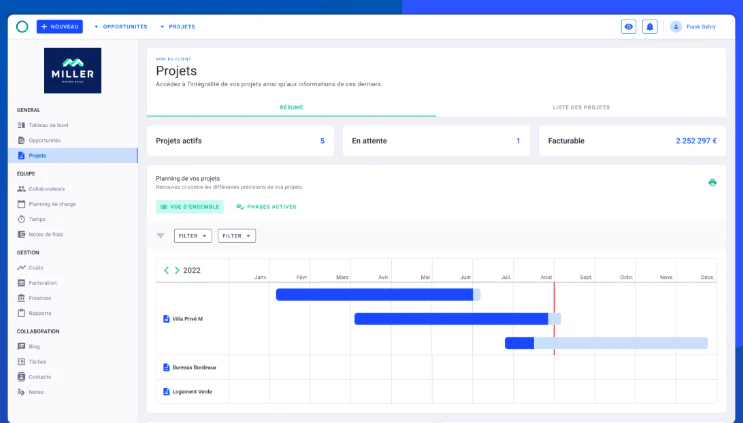Image resolution: width=743 pixels, height=423 pixels.
Task: Switch to Liste des projets tab
Action: click(581, 108)
